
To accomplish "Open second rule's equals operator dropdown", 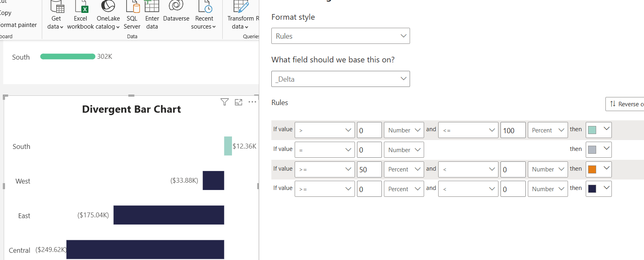I will point(325,150).
